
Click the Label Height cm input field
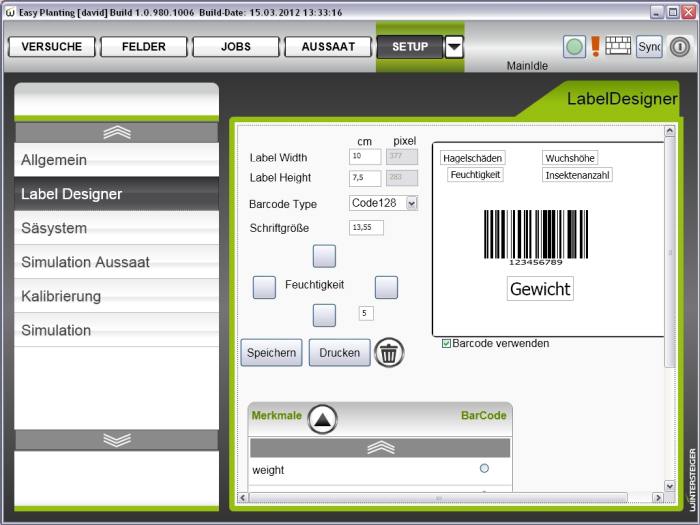[365, 178]
